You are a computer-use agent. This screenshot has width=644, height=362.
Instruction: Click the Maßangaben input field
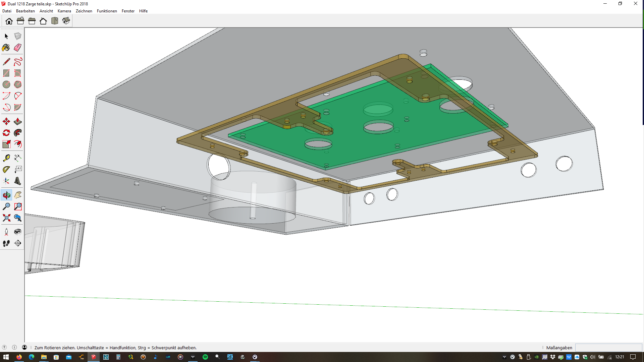[x=608, y=348]
